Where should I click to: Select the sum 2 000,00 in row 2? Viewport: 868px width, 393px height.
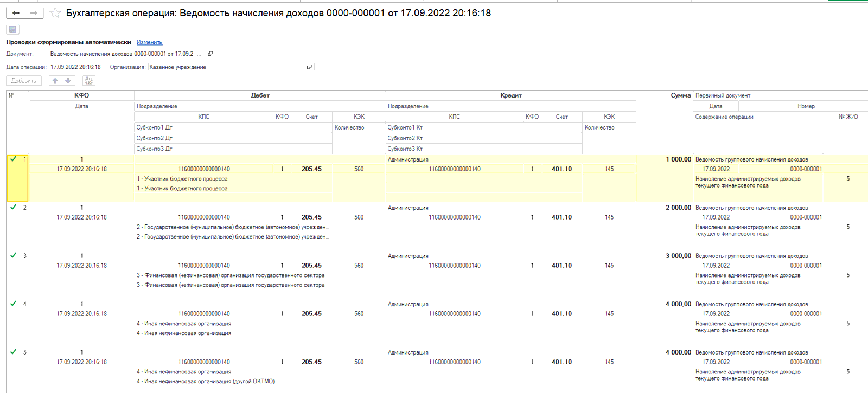pos(678,208)
